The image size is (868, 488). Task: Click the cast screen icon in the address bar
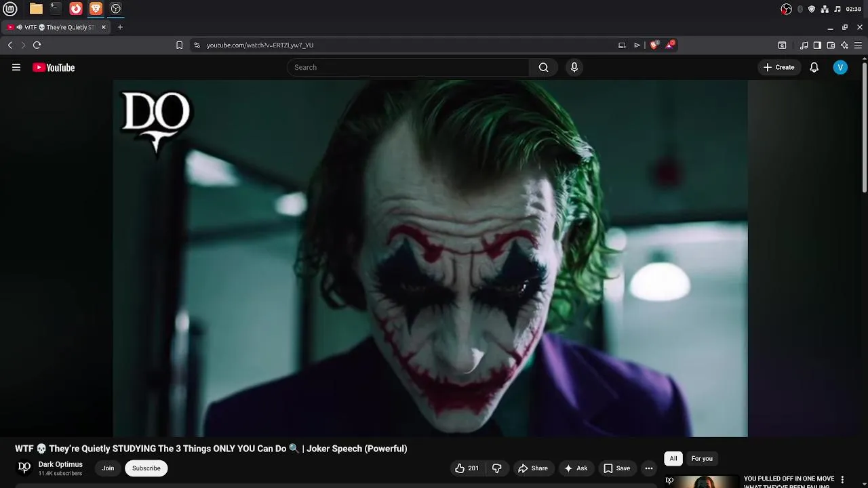point(622,45)
